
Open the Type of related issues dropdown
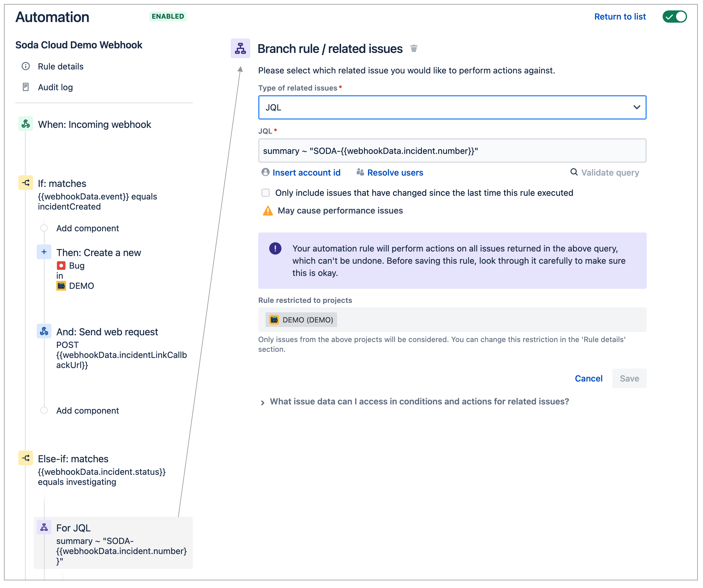click(x=452, y=107)
